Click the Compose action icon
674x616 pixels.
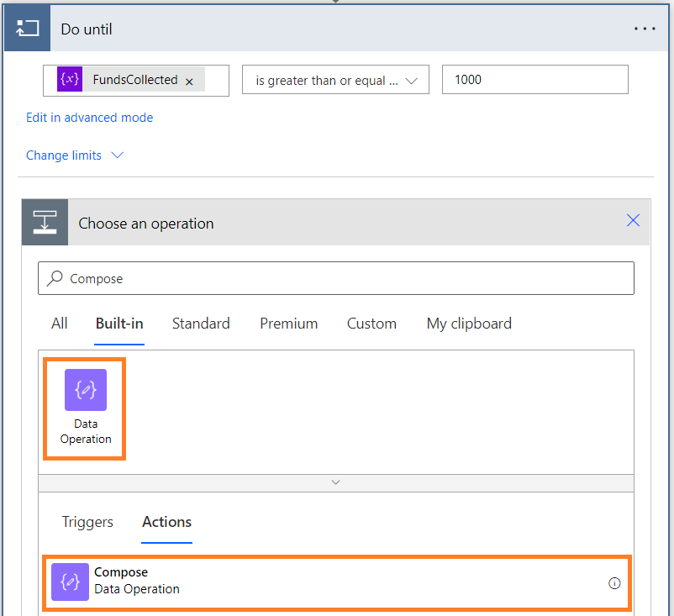(70, 582)
